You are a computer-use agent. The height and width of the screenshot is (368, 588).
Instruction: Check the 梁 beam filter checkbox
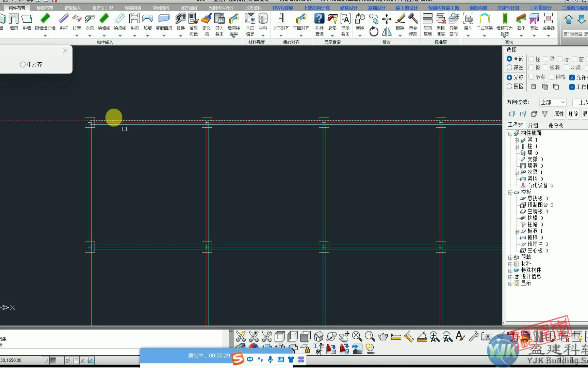[545, 59]
